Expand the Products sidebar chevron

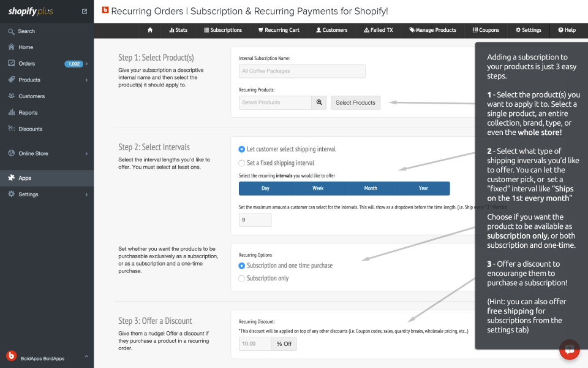87,80
